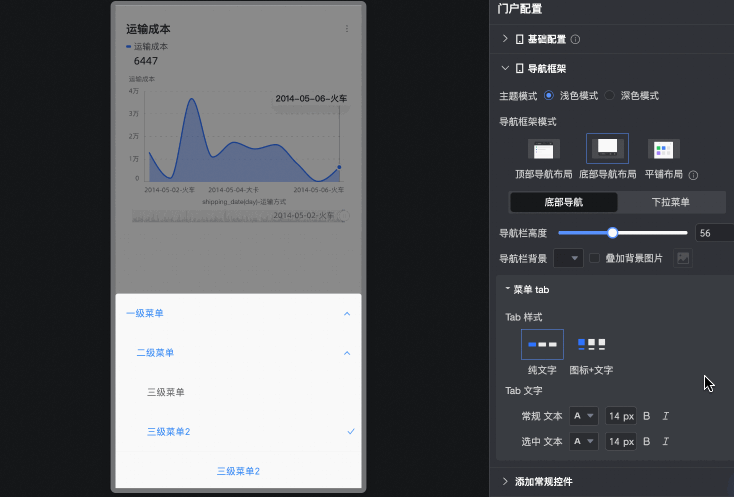Click 常规 文本 font size field
734x497 pixels.
(621, 416)
